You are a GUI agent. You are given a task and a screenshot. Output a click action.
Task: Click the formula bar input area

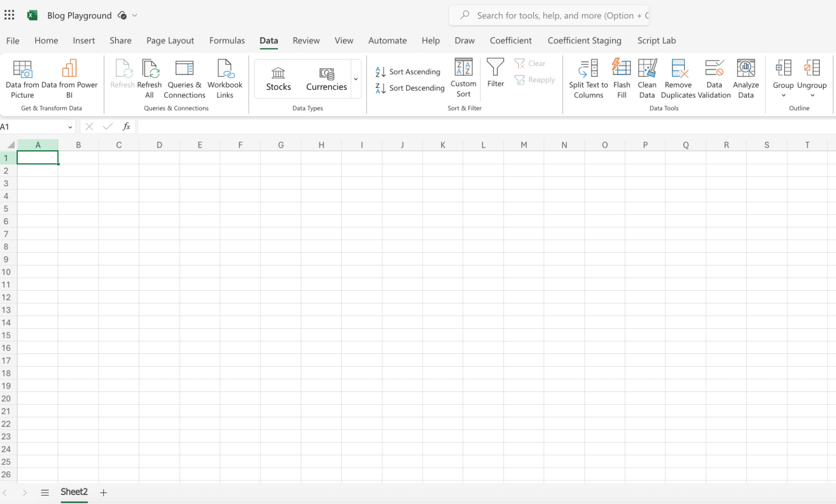(x=486, y=127)
